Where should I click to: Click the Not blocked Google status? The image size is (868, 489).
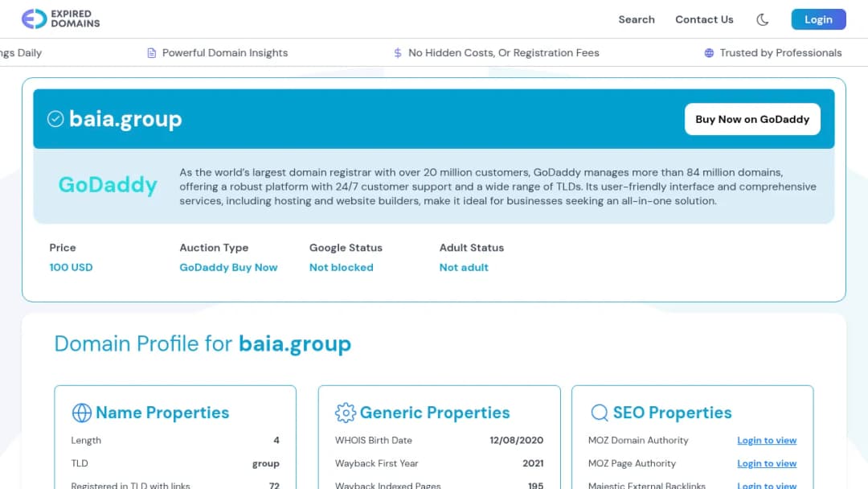click(342, 268)
